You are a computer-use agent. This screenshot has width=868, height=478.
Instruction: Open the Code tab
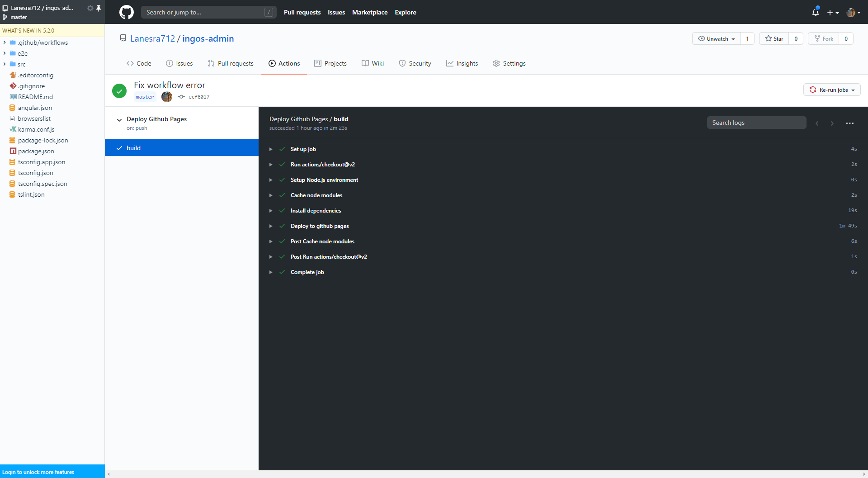point(139,63)
